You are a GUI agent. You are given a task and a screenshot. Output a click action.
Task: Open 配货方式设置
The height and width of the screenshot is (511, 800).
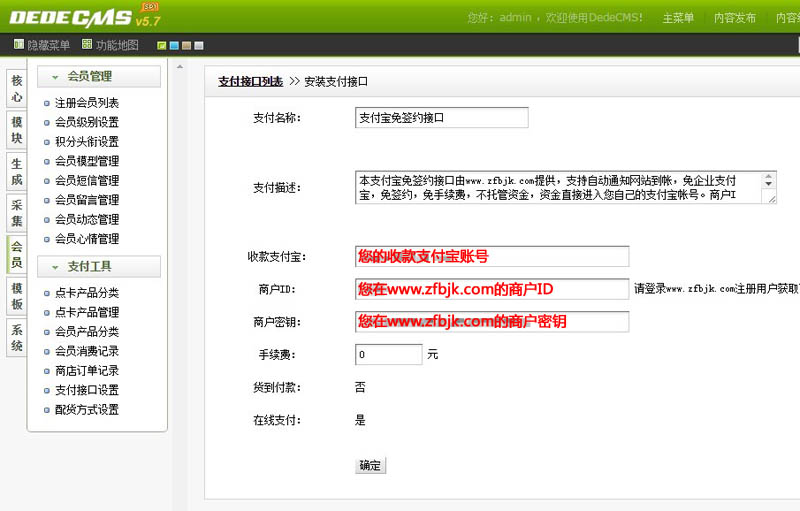point(87,410)
